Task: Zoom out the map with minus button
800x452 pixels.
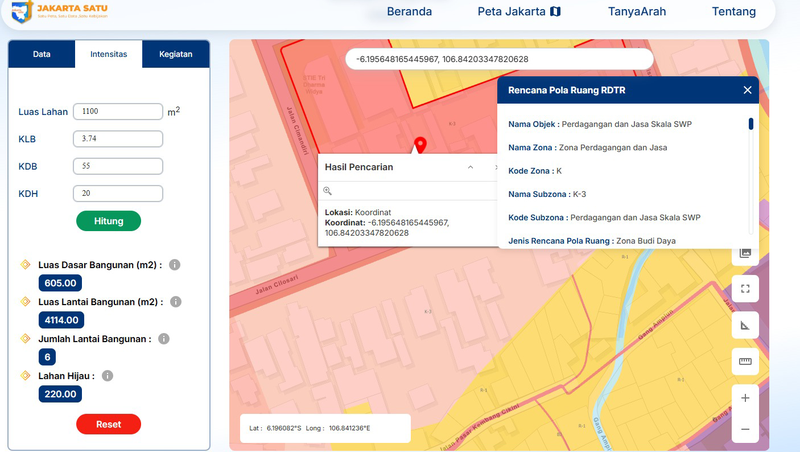Action: point(745,429)
